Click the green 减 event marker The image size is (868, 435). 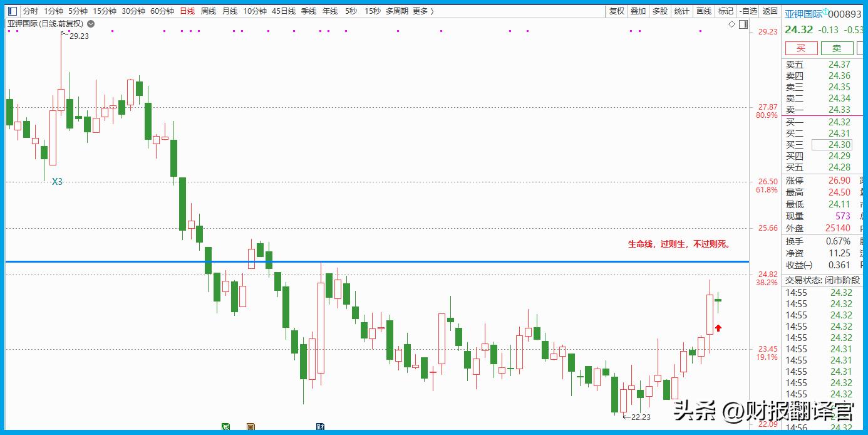click(x=225, y=427)
